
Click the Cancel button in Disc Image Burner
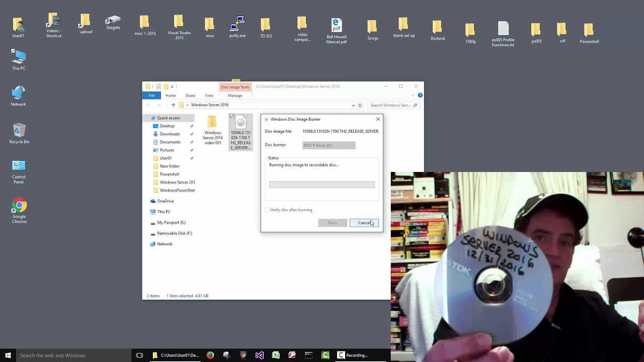(x=364, y=223)
